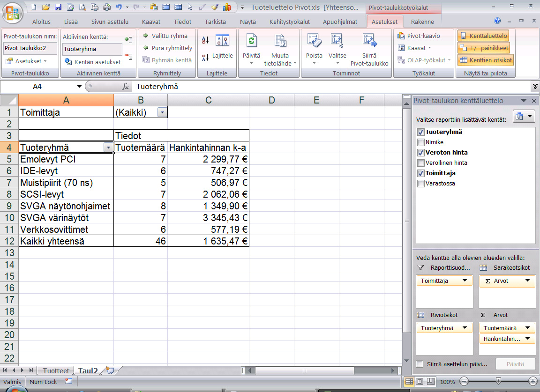The height and width of the screenshot is (392, 540).
Task: Click the insert worksheet tab icon
Action: 110,370
